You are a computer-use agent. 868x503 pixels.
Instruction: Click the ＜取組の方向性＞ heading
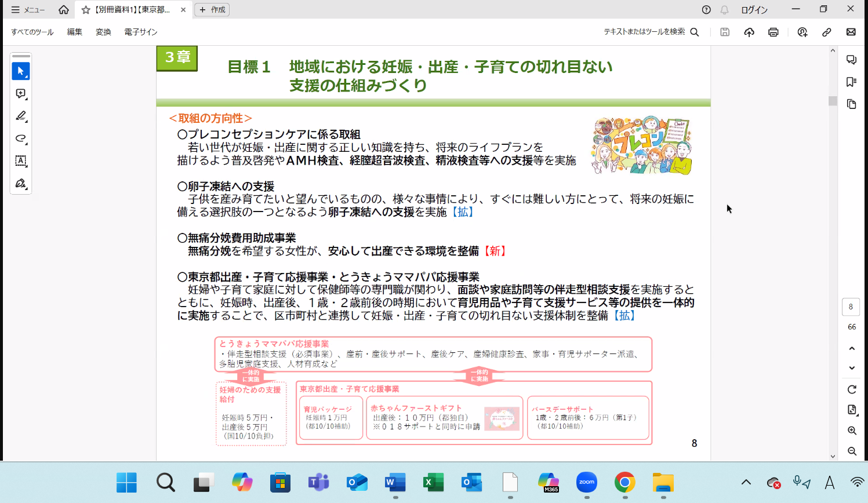coord(210,118)
